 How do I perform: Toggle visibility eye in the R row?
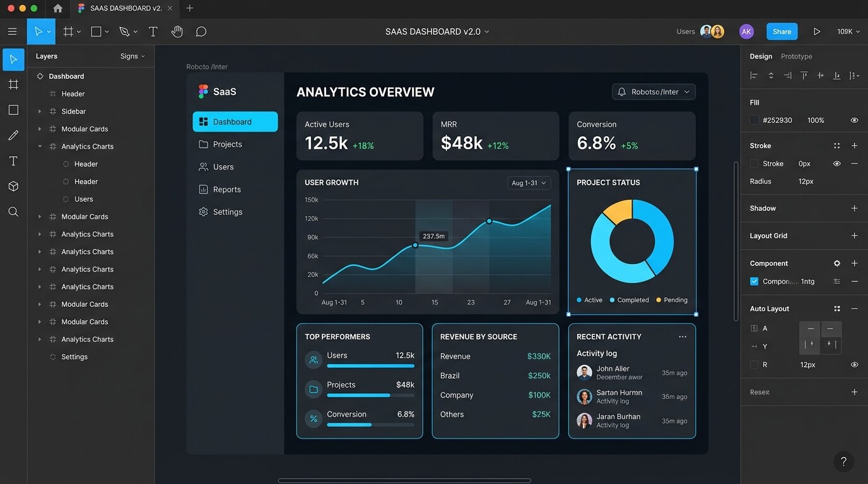point(855,364)
